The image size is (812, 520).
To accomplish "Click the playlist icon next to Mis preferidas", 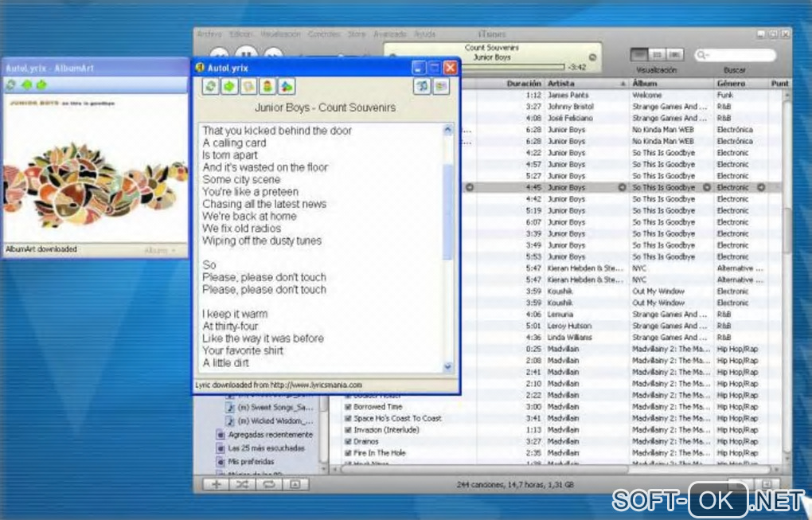I will (221, 462).
